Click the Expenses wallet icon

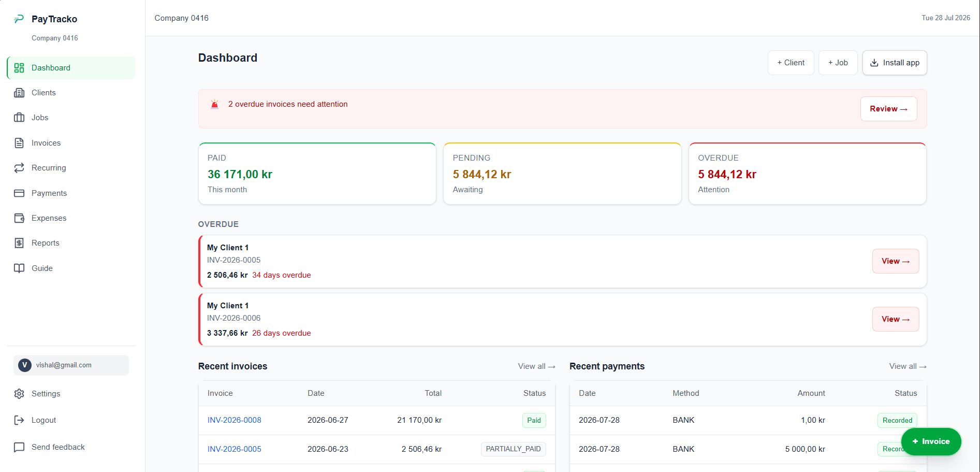tap(19, 218)
